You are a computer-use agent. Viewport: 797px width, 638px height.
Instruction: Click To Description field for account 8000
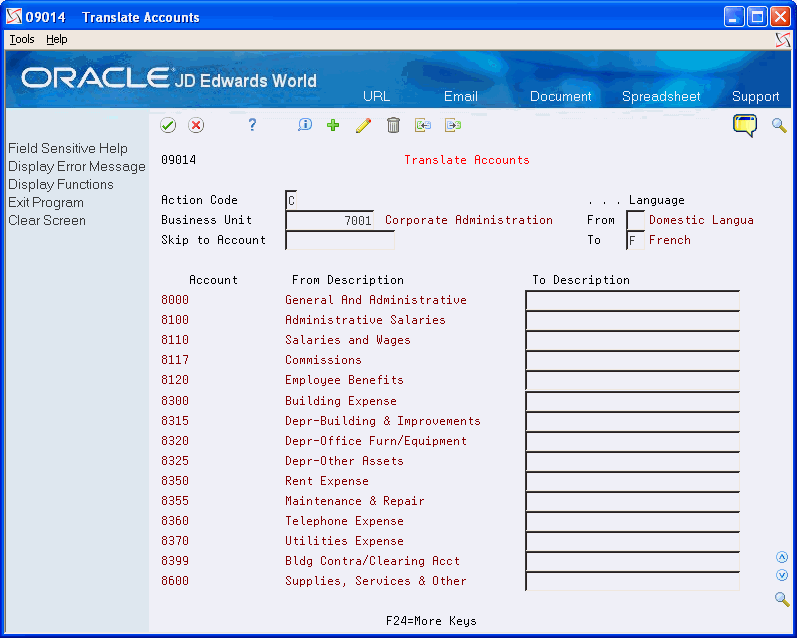coord(632,300)
